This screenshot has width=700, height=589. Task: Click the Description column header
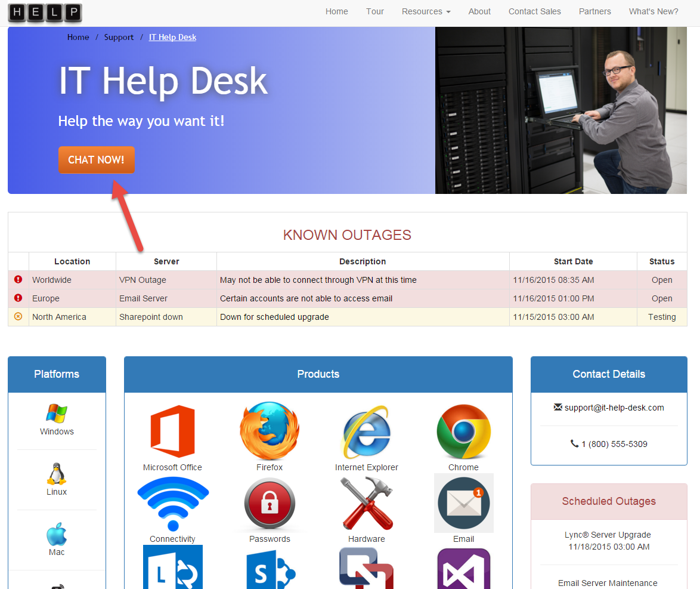[363, 261]
